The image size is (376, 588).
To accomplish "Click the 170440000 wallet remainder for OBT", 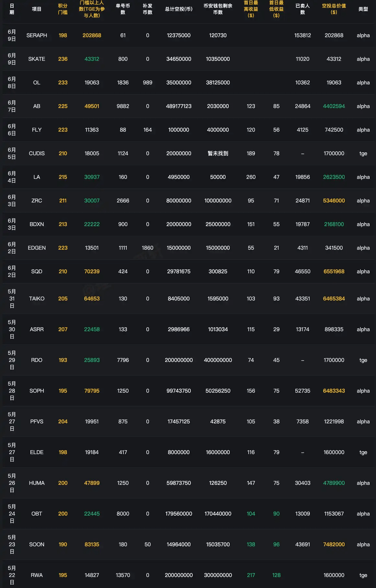I will click(x=218, y=514).
